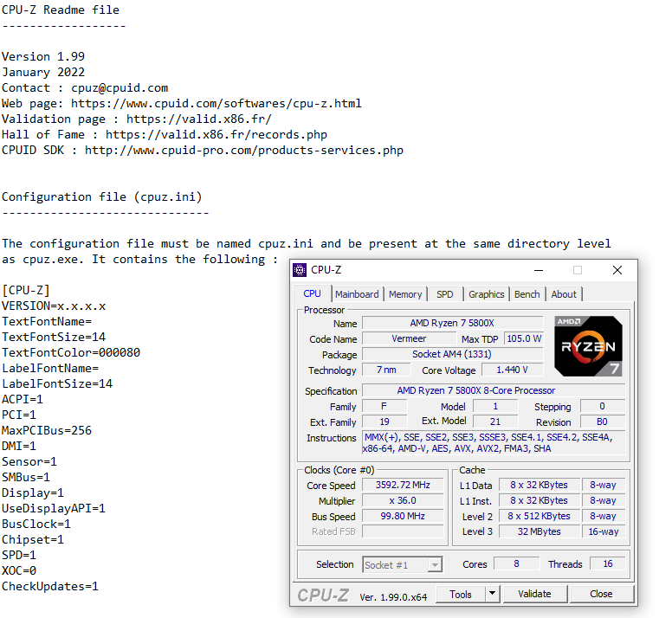Click the CPU-Z app icon in title bar
The height and width of the screenshot is (618, 672).
300,270
